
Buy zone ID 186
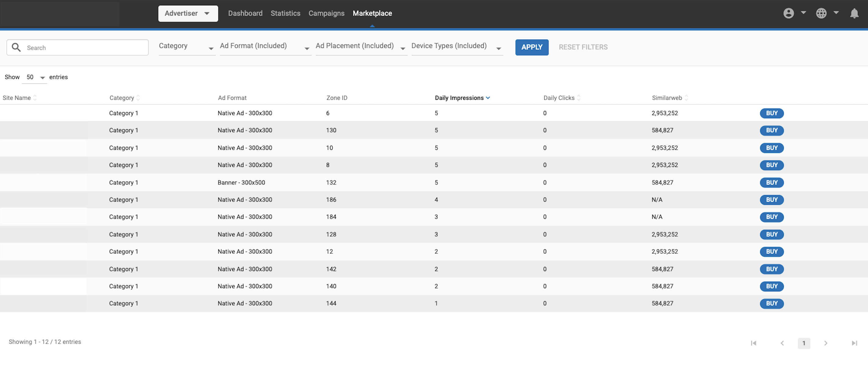(771, 200)
